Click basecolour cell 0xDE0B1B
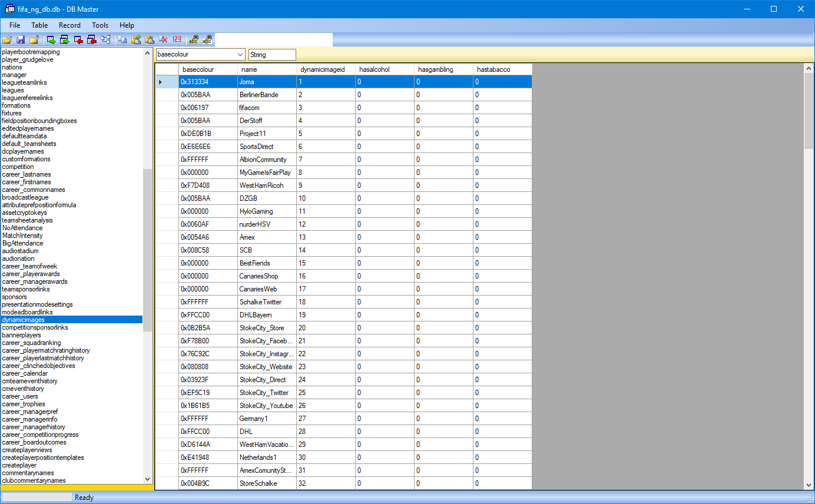 208,134
